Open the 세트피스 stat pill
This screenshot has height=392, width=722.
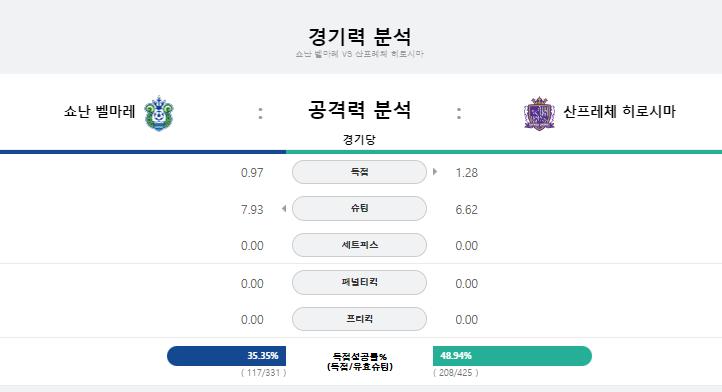(x=359, y=245)
